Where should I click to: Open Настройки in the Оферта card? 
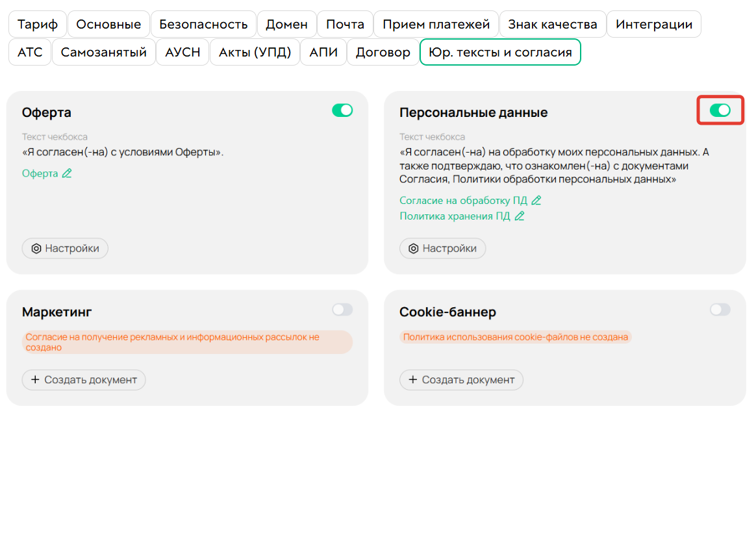click(x=65, y=248)
